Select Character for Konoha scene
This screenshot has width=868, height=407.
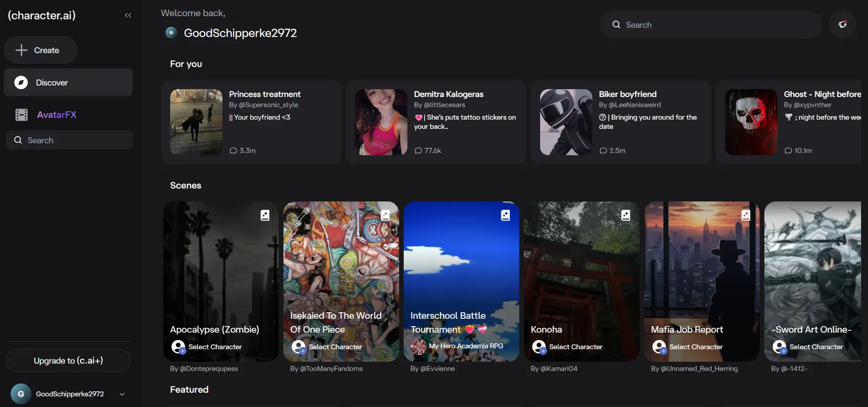click(x=567, y=346)
